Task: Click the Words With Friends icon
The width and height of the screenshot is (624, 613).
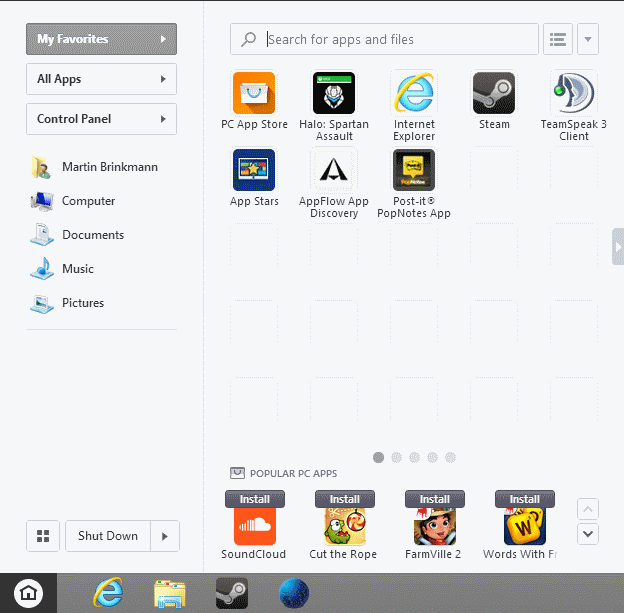Action: [525, 526]
